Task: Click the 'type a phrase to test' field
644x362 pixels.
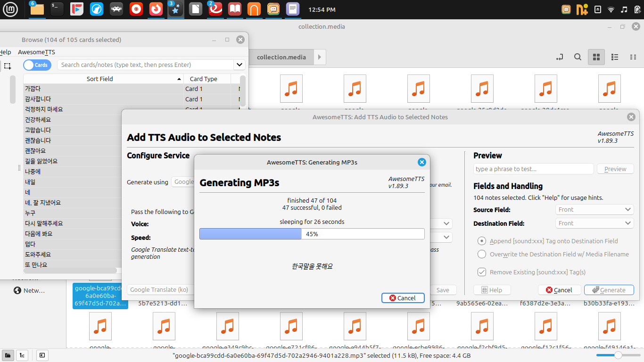Action: 533,169
